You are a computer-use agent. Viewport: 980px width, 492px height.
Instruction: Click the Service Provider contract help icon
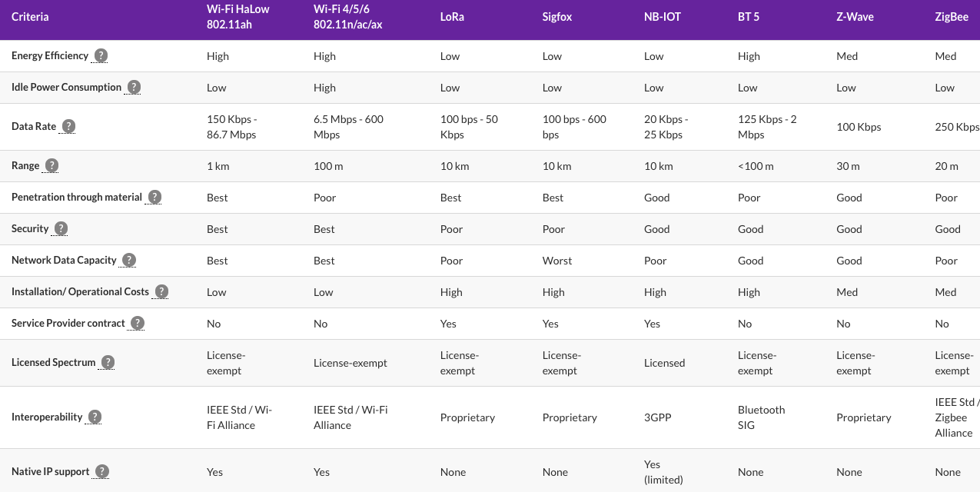point(137,323)
